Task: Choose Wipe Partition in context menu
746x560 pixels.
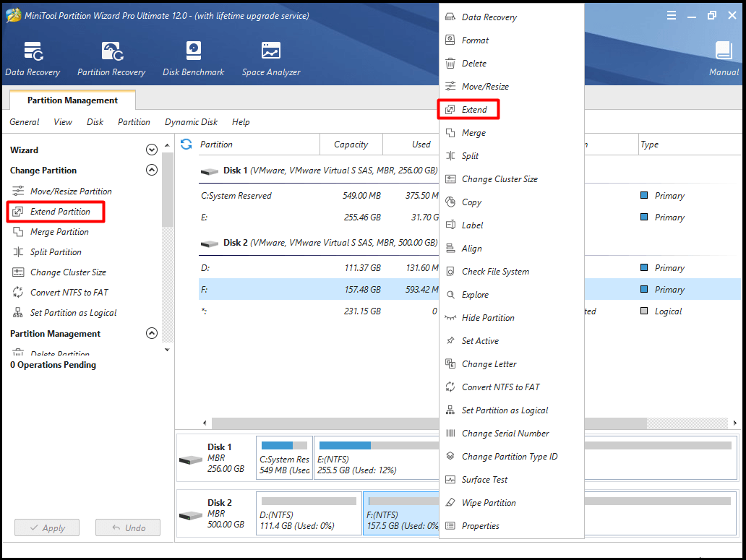Action: (512, 503)
